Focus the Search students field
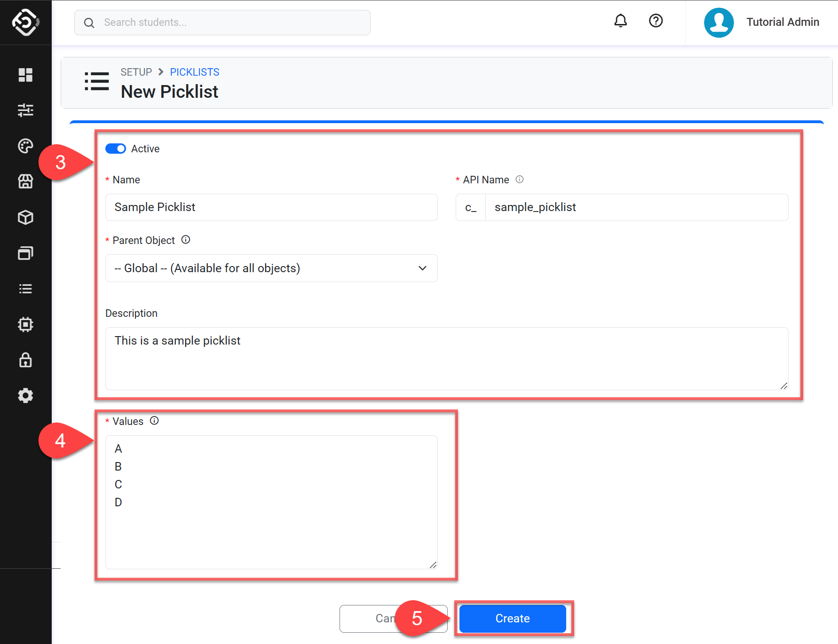The width and height of the screenshot is (838, 644). (222, 23)
